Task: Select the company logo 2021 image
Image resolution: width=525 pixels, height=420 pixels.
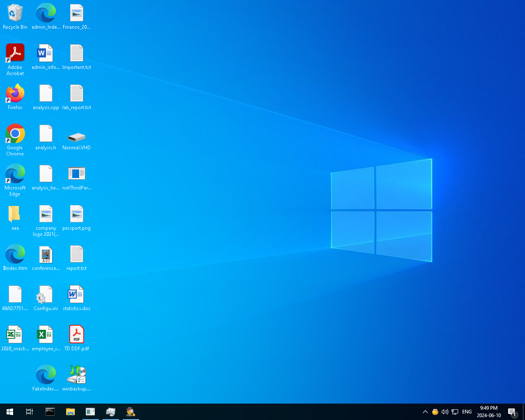Action: coord(46,220)
